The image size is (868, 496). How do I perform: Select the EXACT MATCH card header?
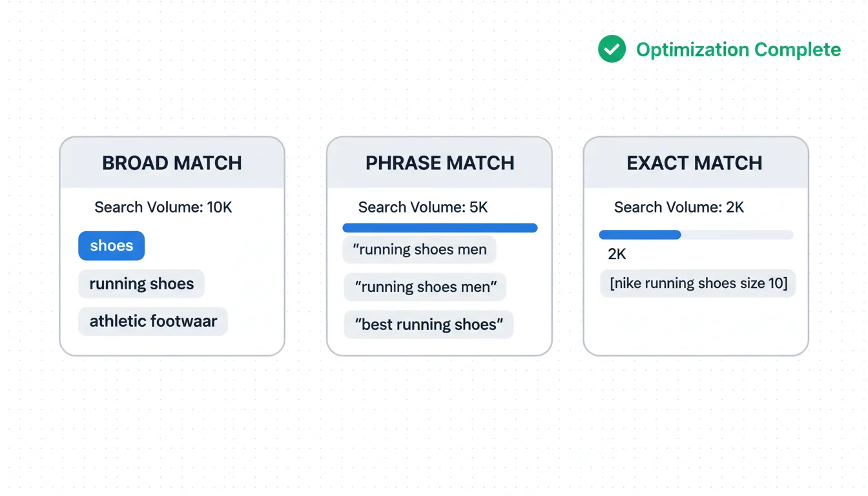695,163
